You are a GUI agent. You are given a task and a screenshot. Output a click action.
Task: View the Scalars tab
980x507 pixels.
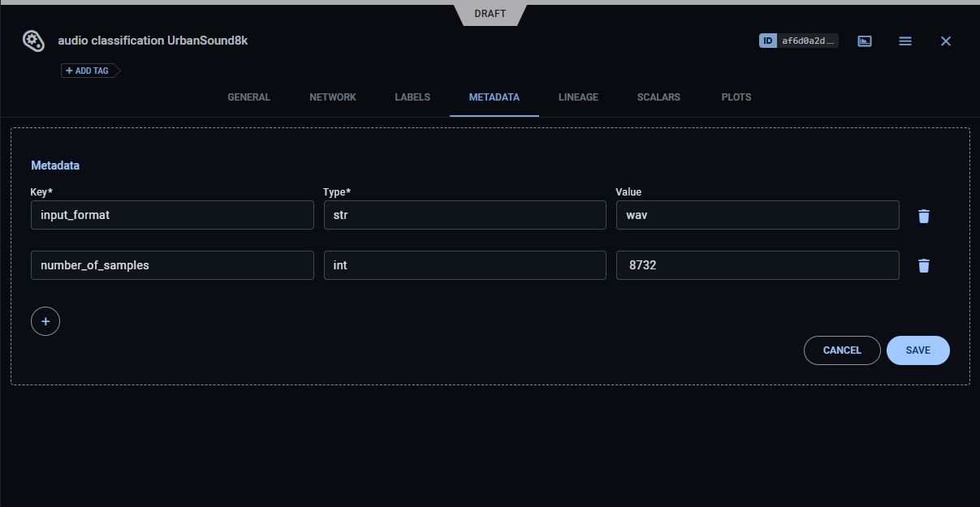click(x=658, y=97)
